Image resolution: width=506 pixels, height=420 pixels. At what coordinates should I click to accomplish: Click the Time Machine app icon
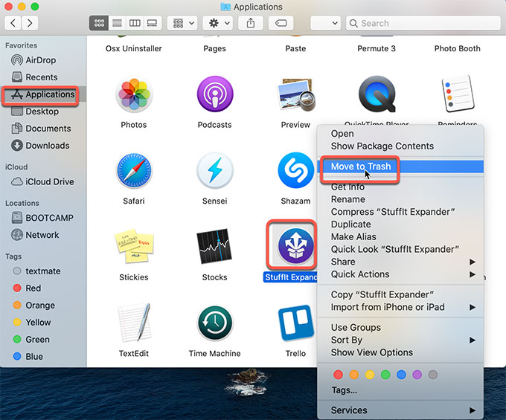(215, 323)
